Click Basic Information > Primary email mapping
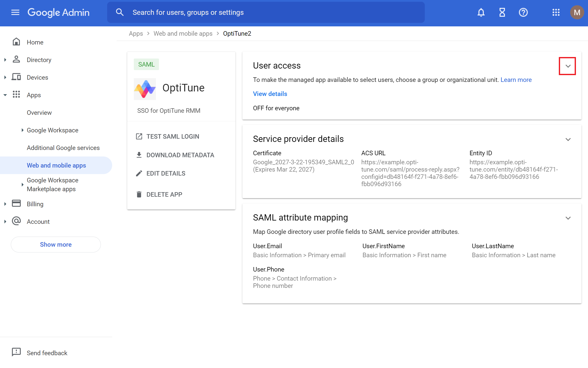 299,255
